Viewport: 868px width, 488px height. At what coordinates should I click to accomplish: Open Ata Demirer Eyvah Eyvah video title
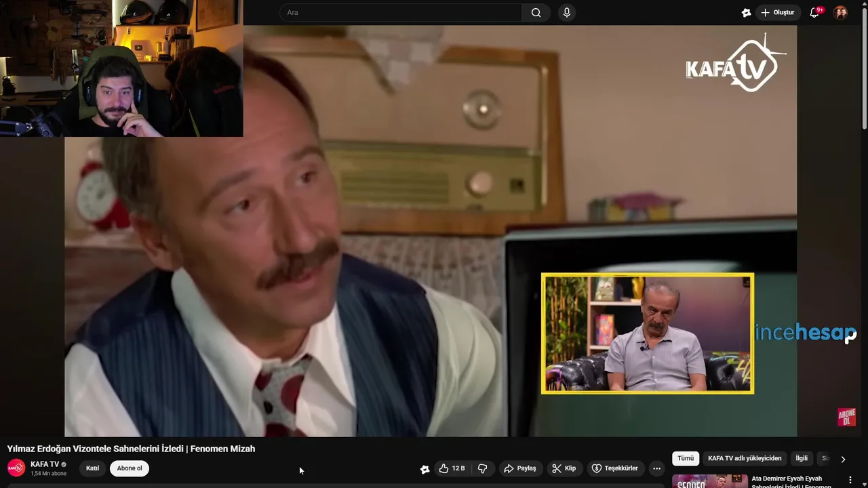point(791,482)
